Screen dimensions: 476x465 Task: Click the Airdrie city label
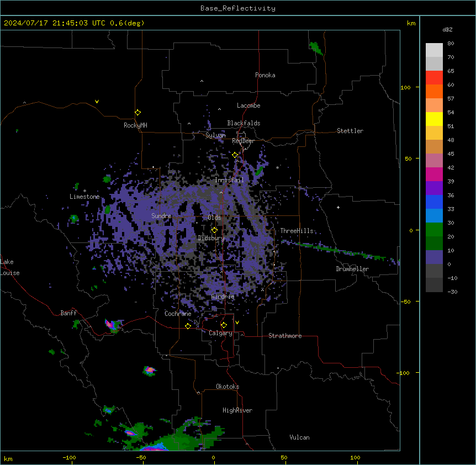[x=223, y=297]
